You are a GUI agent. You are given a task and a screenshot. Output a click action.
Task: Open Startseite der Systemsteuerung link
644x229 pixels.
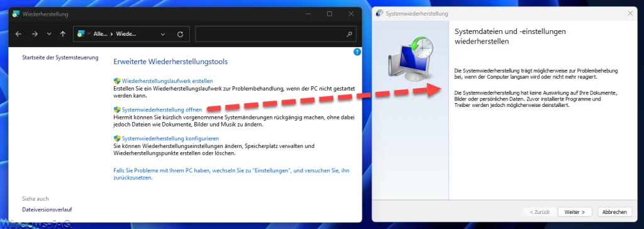coord(60,57)
